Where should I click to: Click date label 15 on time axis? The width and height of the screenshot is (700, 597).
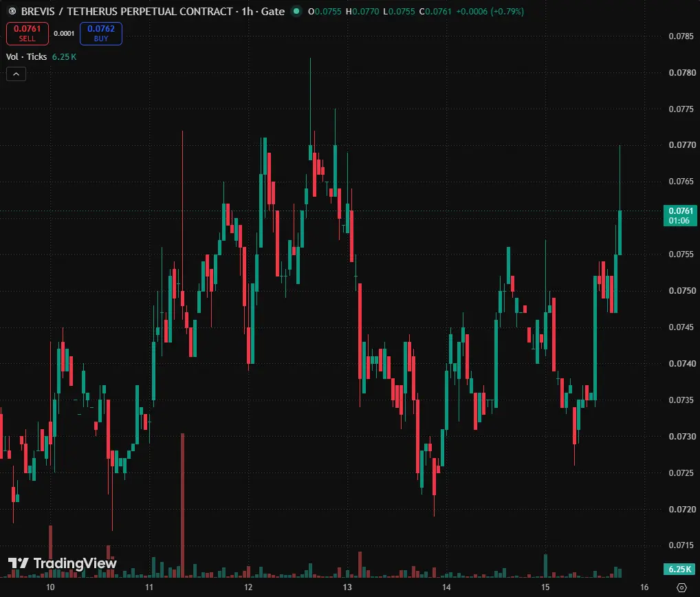(x=545, y=587)
